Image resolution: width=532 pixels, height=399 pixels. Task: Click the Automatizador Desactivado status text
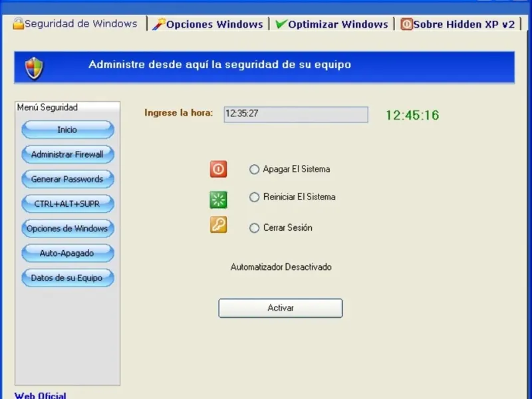click(281, 267)
